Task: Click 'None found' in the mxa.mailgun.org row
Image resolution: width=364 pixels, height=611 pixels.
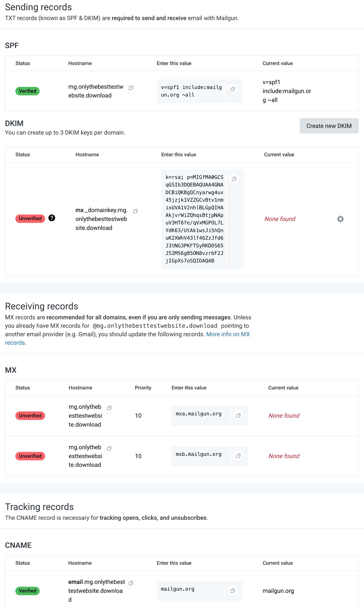Action: pos(284,415)
